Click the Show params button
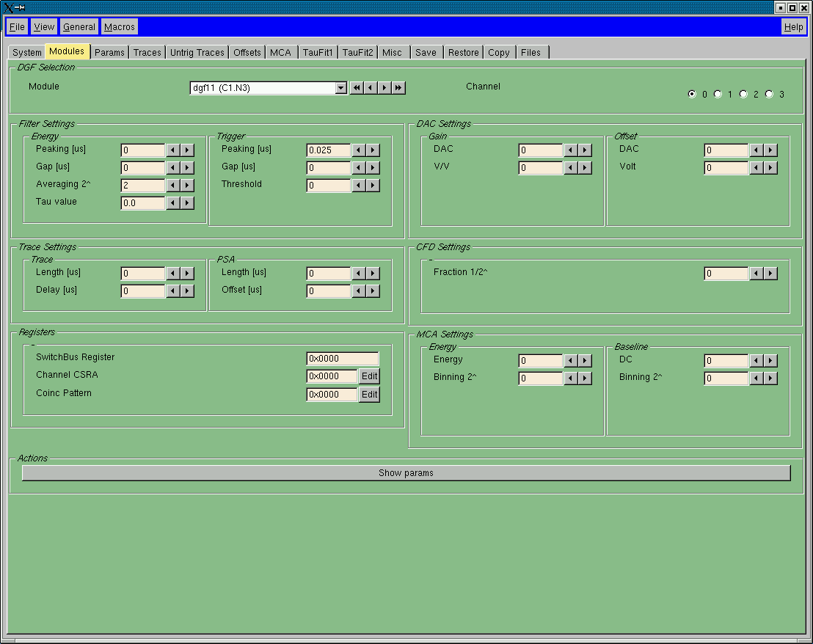The height and width of the screenshot is (644, 813). [x=406, y=473]
